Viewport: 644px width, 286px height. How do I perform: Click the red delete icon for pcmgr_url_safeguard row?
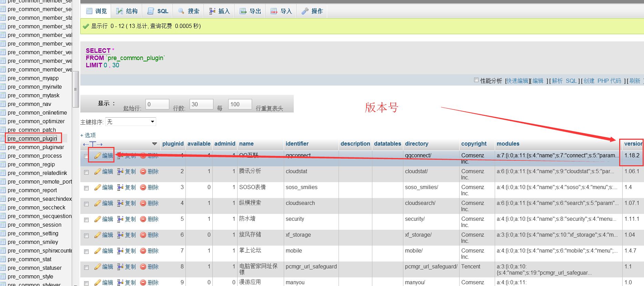(x=143, y=267)
